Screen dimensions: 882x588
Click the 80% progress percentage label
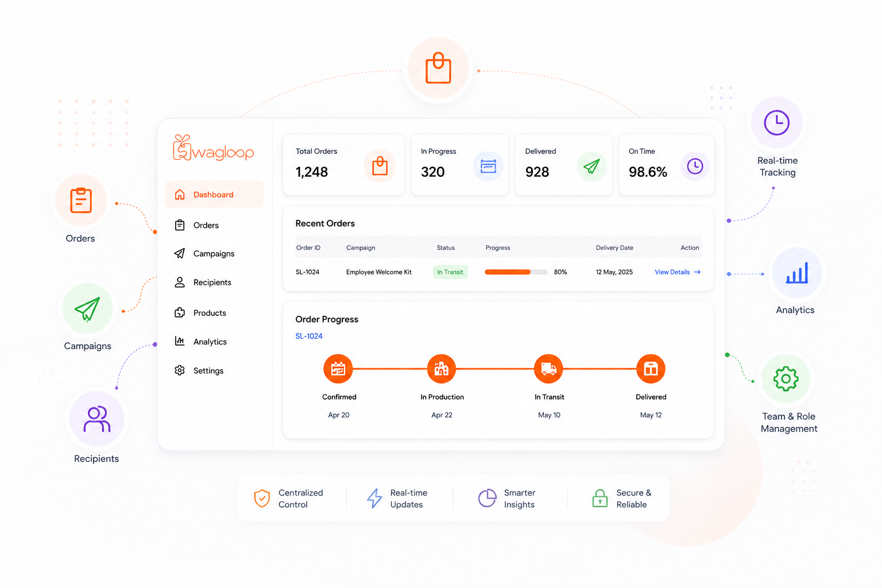[560, 272]
